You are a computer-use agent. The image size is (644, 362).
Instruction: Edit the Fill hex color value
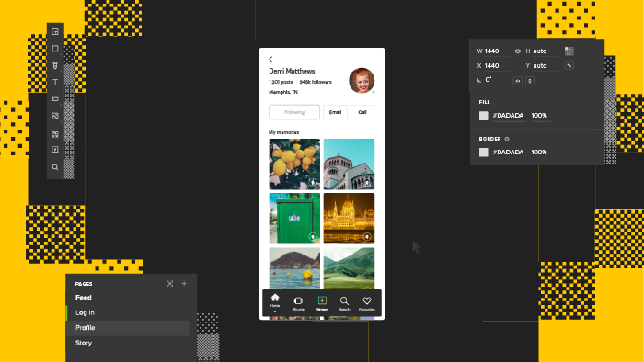[x=509, y=116]
